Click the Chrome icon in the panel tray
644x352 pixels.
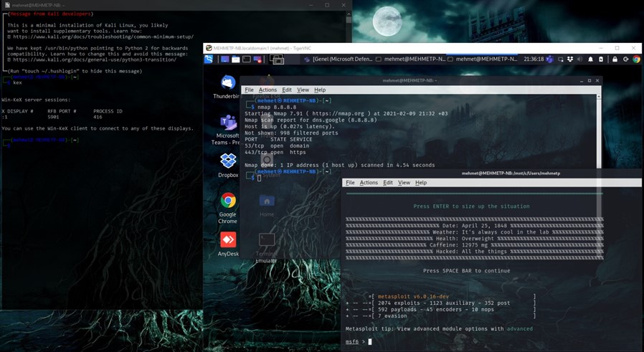pyautogui.click(x=636, y=60)
